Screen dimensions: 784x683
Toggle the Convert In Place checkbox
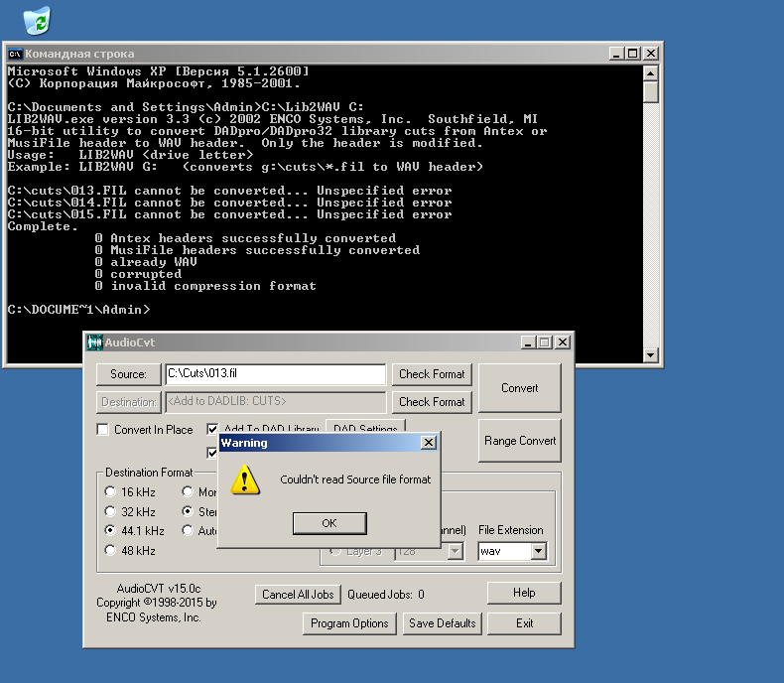pos(103,430)
